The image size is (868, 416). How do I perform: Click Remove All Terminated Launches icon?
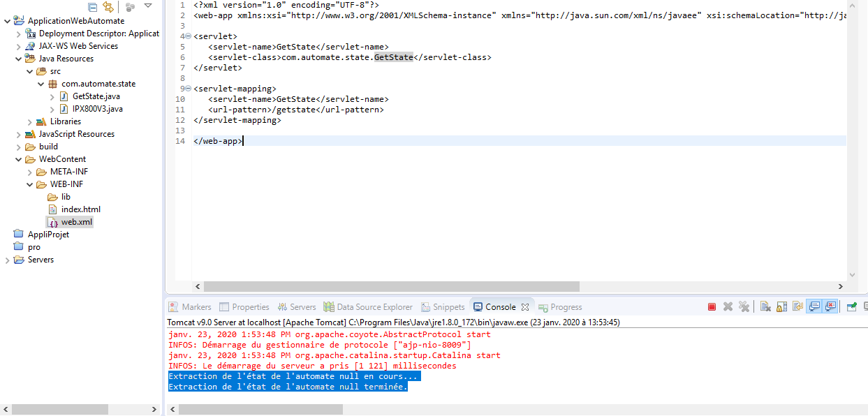pos(744,306)
